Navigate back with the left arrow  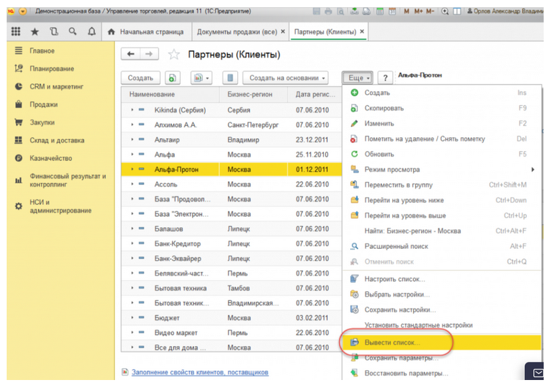131,55
